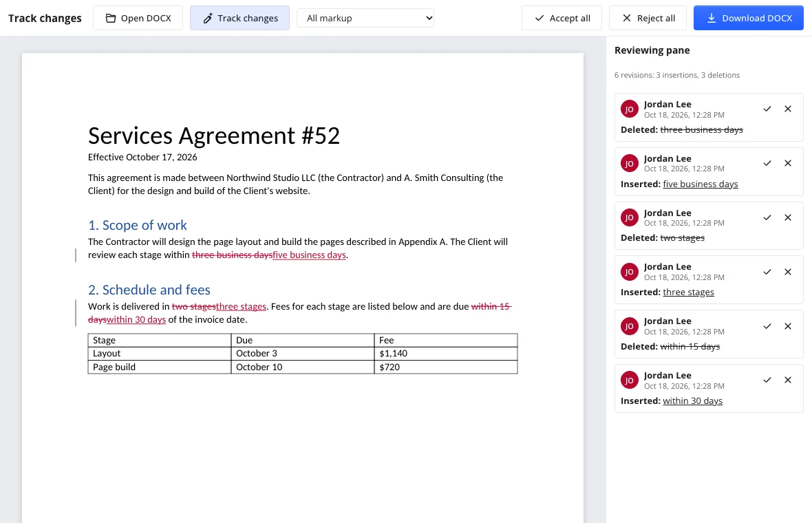
Task: Download the DOCX file
Action: click(x=748, y=18)
